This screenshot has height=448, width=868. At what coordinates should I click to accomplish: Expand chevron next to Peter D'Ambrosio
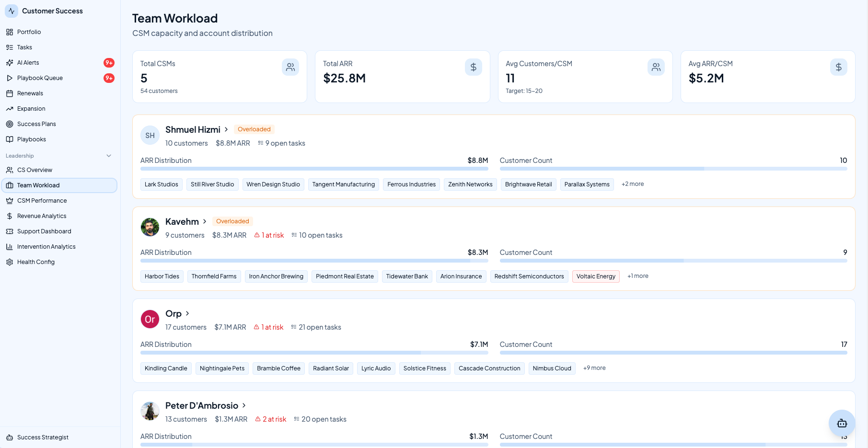click(244, 406)
